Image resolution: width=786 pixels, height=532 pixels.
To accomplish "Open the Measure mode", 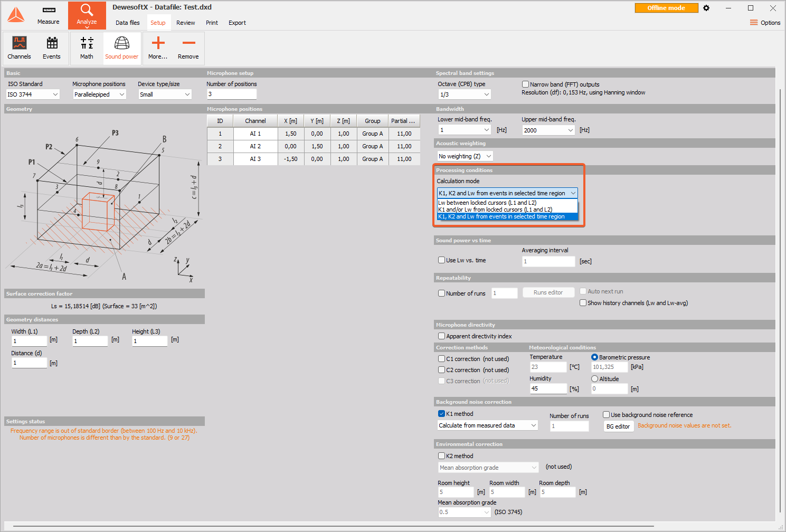I will point(49,15).
